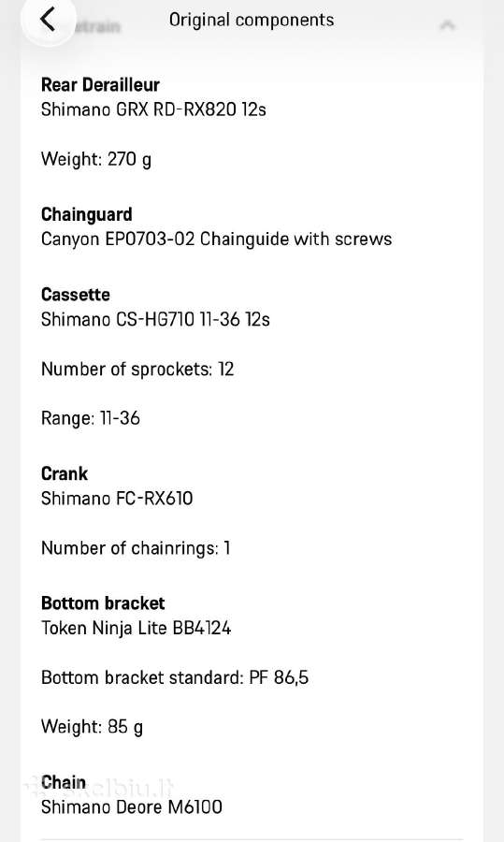Tap the Range: 11-36 line
Viewport: 504px width, 842px height.
pos(90,418)
